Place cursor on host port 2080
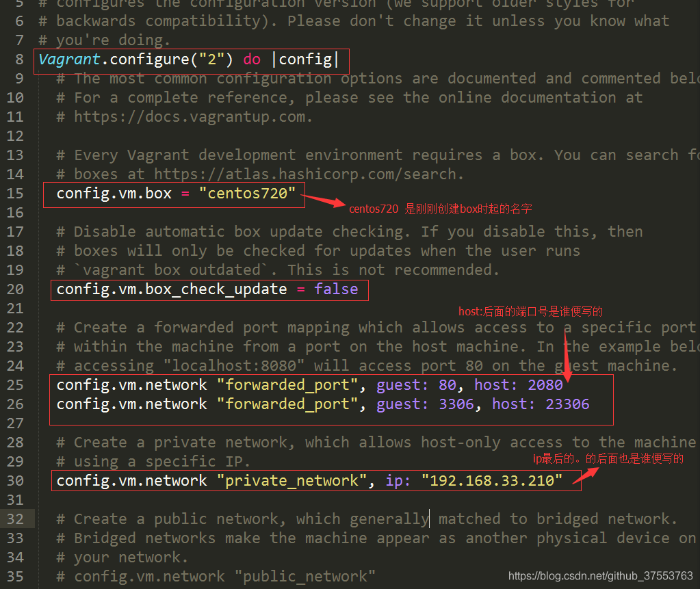700x589 pixels. click(x=545, y=385)
